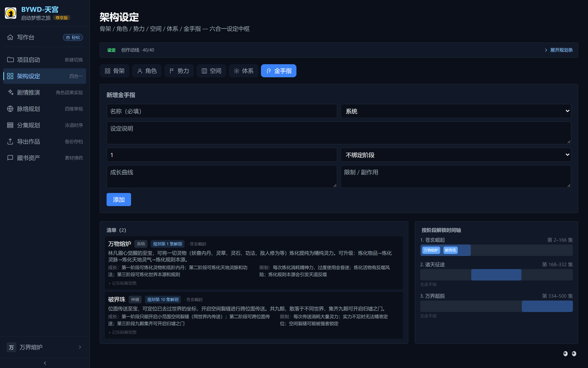Open 脉络规划 in the sidebar
This screenshot has width=588, height=368.
click(x=45, y=109)
